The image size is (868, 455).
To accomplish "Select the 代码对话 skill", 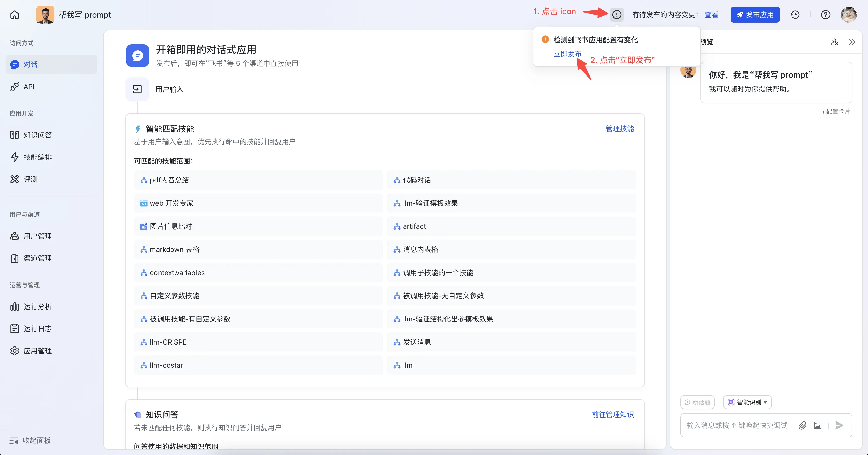I will [x=511, y=180].
